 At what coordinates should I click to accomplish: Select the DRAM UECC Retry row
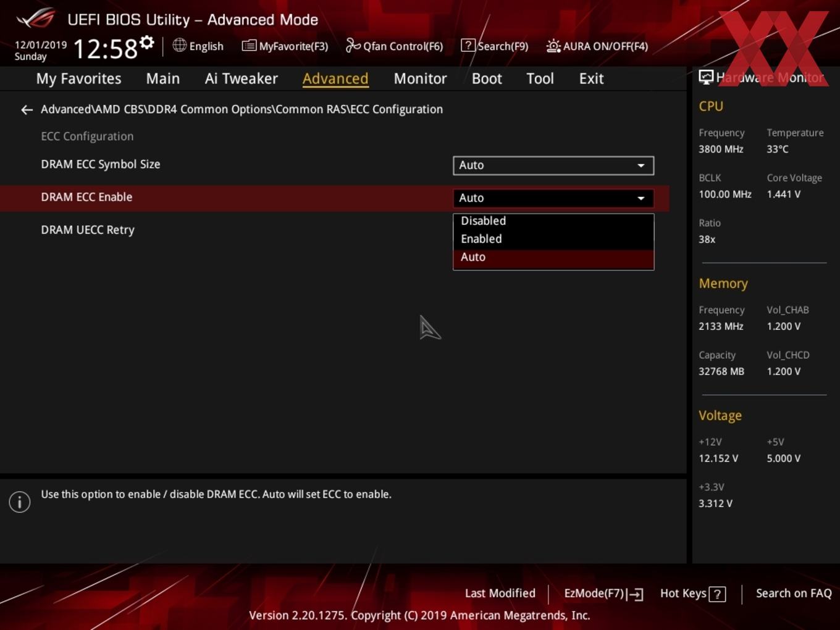[88, 230]
